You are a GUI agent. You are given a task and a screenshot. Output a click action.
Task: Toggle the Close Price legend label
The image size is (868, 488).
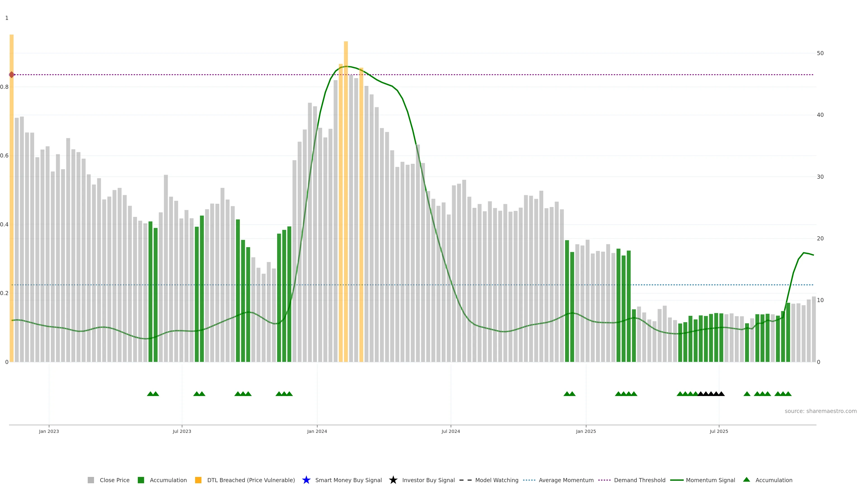pyautogui.click(x=115, y=480)
